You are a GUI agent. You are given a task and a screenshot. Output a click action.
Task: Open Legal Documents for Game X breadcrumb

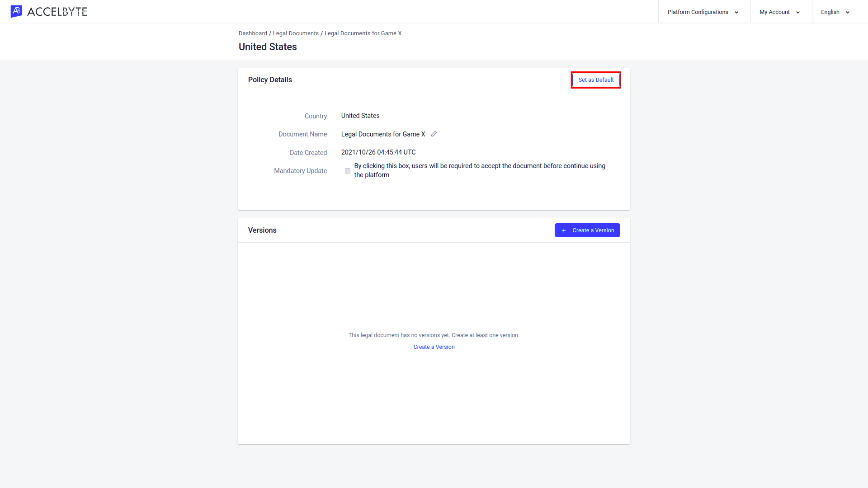(363, 33)
